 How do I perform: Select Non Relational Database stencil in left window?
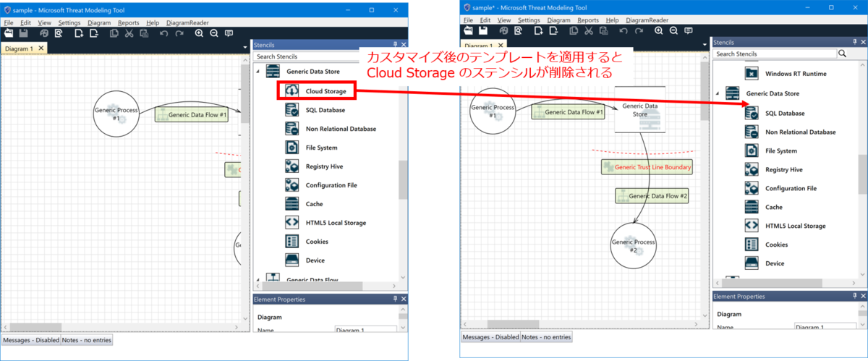click(x=331, y=129)
